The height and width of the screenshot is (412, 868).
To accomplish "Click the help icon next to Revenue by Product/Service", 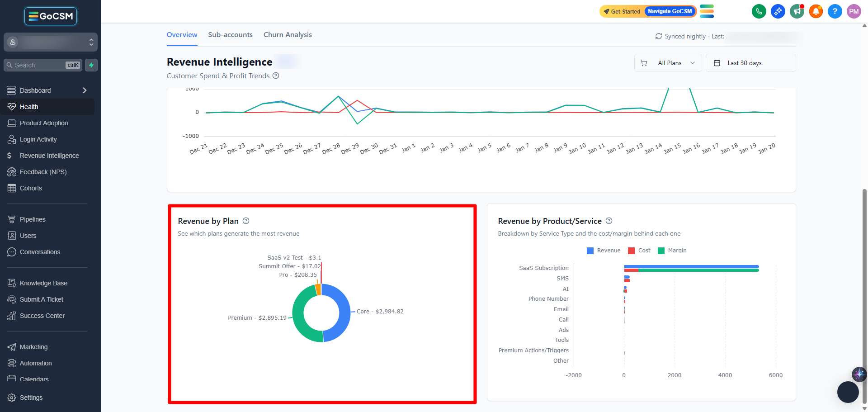I will point(609,221).
